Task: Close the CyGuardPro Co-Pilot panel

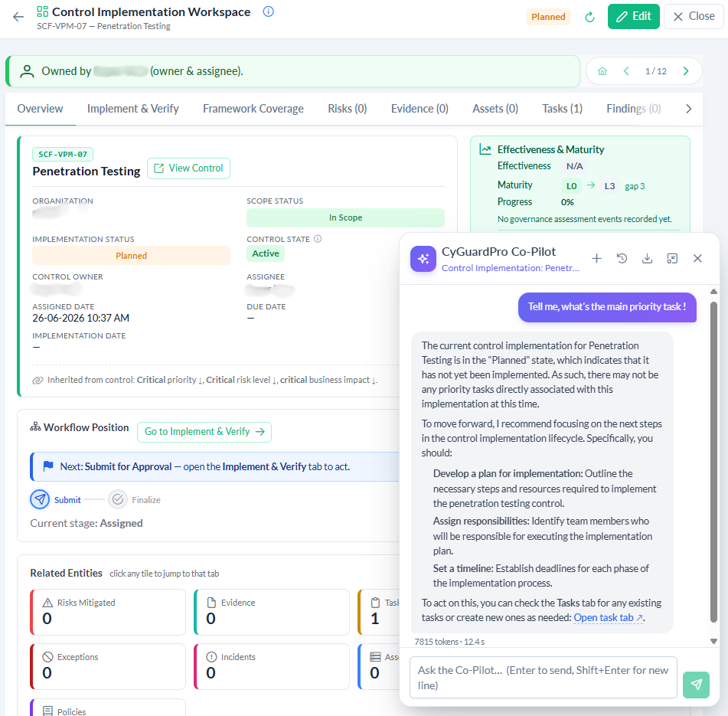Action: click(697, 259)
